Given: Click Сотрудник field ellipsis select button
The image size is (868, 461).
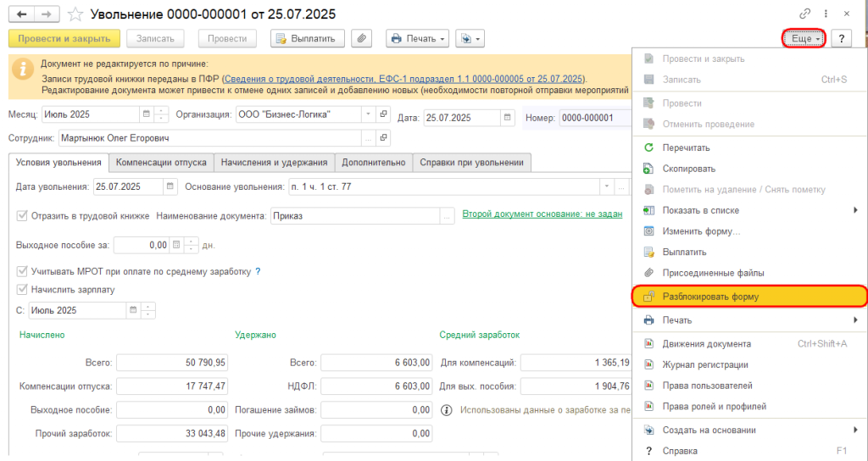Looking at the screenshot, I should point(369,138).
